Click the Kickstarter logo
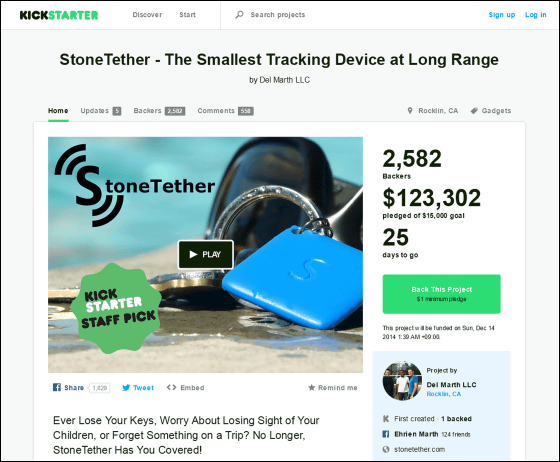 coord(59,15)
